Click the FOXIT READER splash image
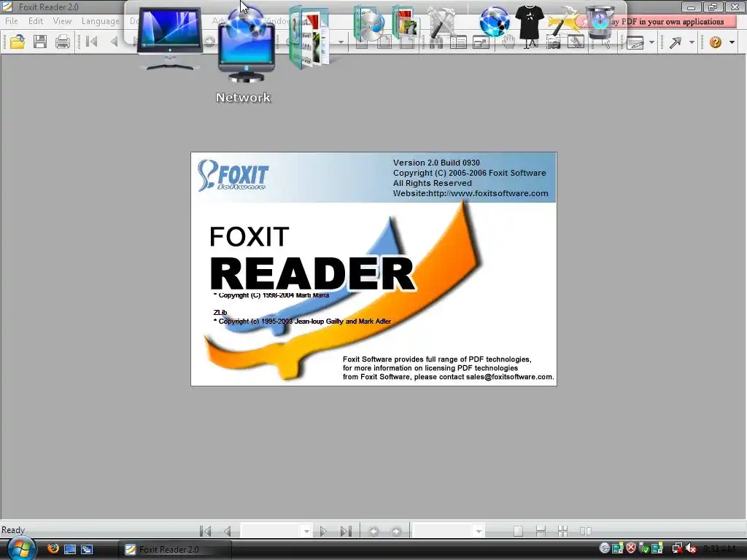The width and height of the screenshot is (747, 560). pos(373,269)
